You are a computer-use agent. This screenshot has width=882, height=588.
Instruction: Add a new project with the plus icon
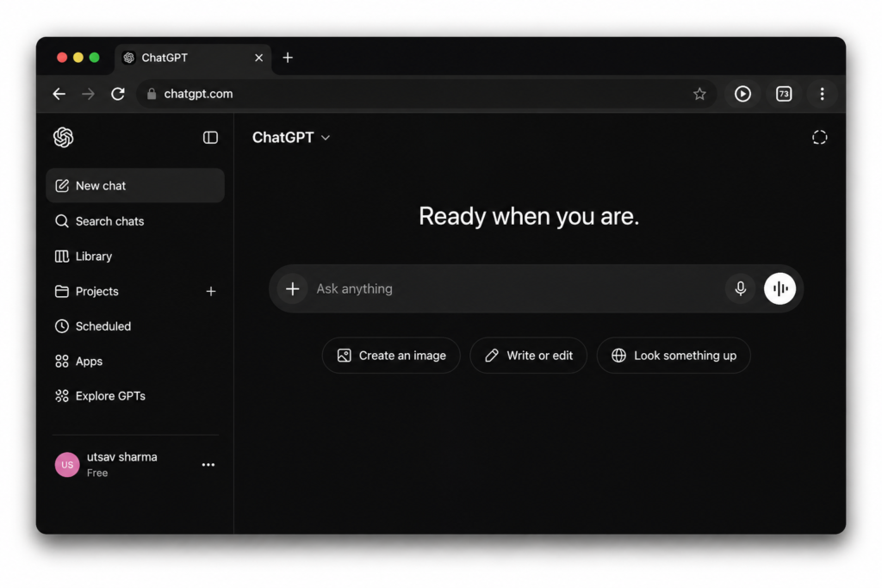point(211,291)
